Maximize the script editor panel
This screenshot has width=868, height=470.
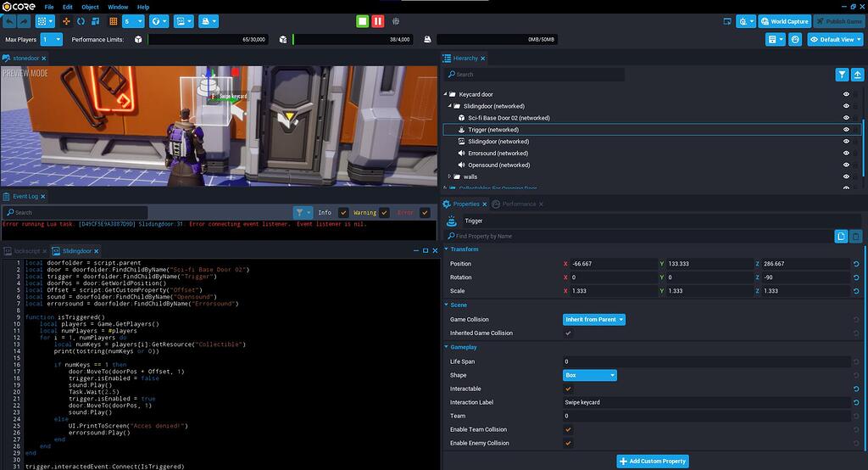(426, 251)
